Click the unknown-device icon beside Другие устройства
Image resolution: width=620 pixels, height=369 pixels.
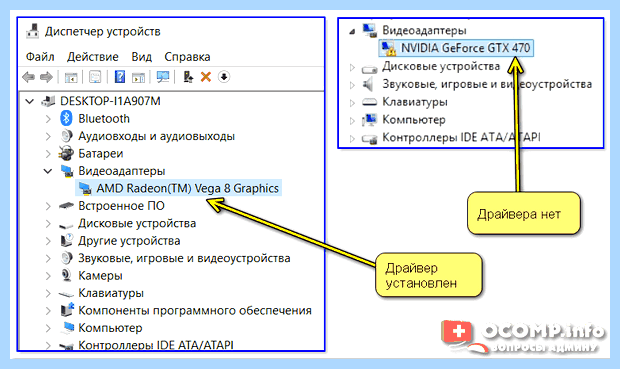tap(66, 240)
